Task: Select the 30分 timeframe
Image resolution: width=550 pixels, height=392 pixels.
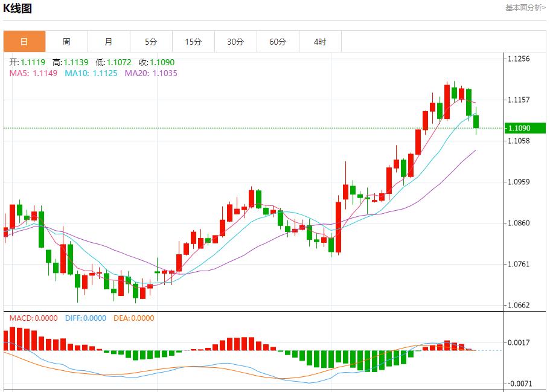Action: (235, 41)
